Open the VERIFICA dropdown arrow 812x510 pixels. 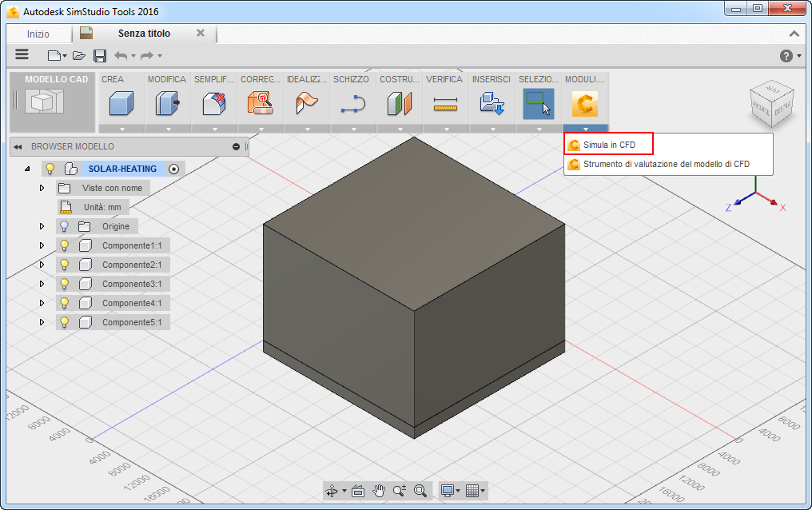(x=446, y=129)
